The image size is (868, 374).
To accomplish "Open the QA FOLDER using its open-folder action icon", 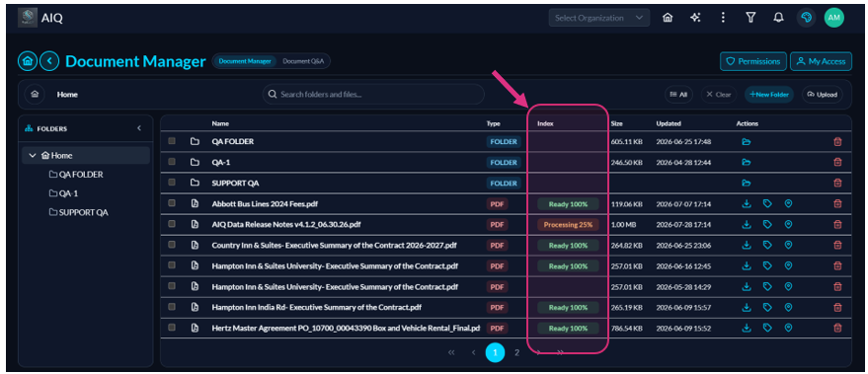I will [747, 142].
